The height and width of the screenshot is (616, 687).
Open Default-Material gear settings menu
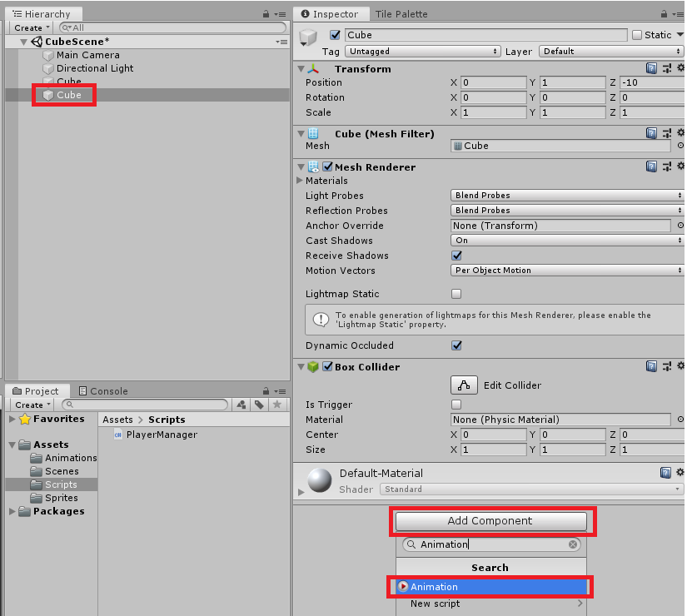click(680, 472)
